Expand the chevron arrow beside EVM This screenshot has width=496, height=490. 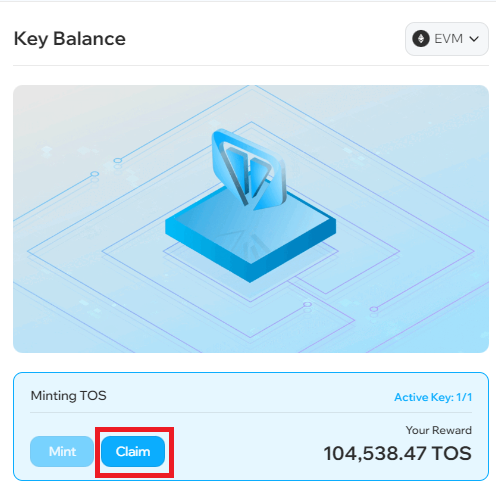(474, 39)
